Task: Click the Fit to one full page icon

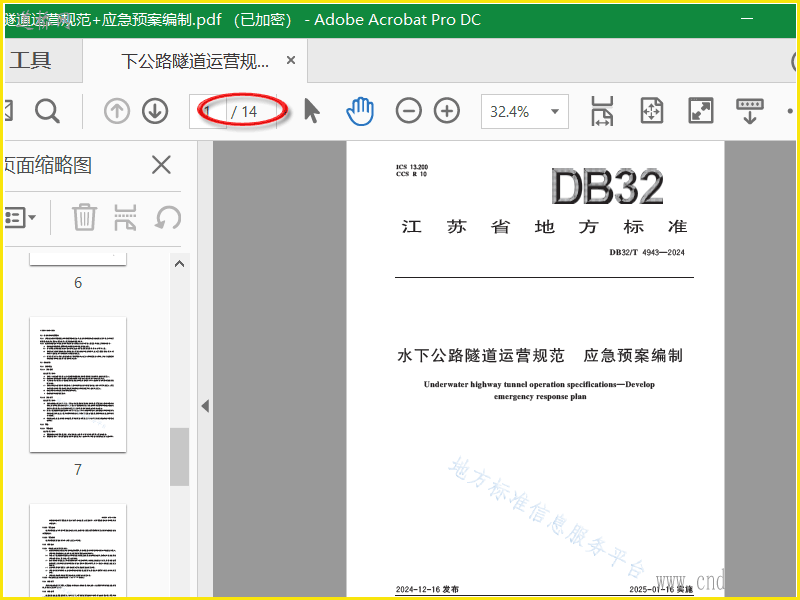Action: click(652, 111)
